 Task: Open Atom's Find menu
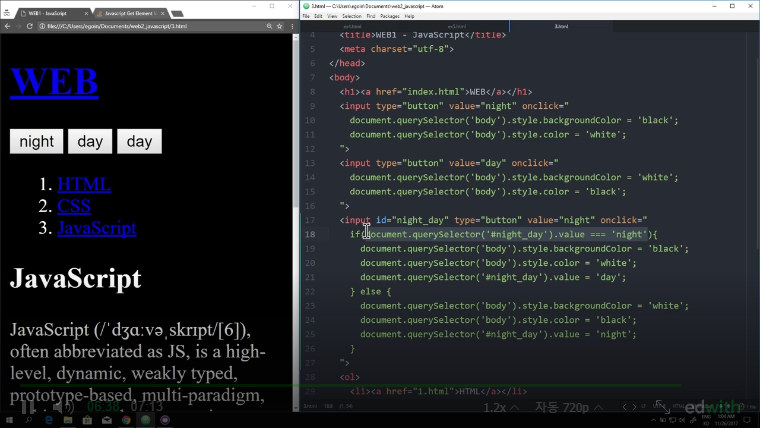click(x=371, y=16)
